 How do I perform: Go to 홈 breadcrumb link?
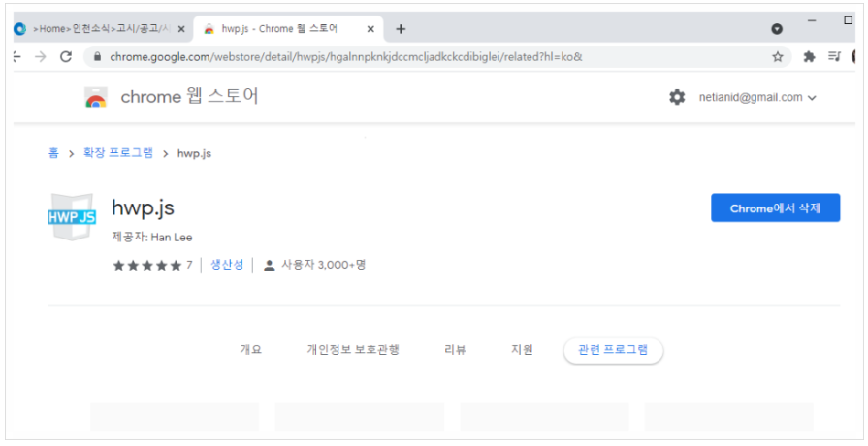pyautogui.click(x=53, y=153)
